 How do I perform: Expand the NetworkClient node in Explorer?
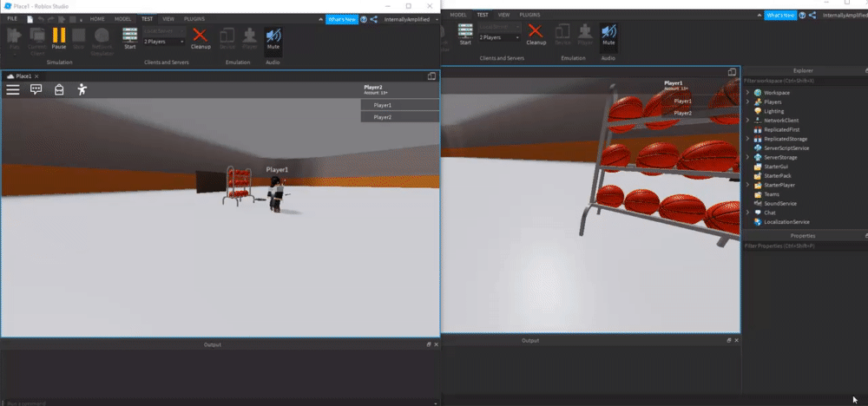747,120
